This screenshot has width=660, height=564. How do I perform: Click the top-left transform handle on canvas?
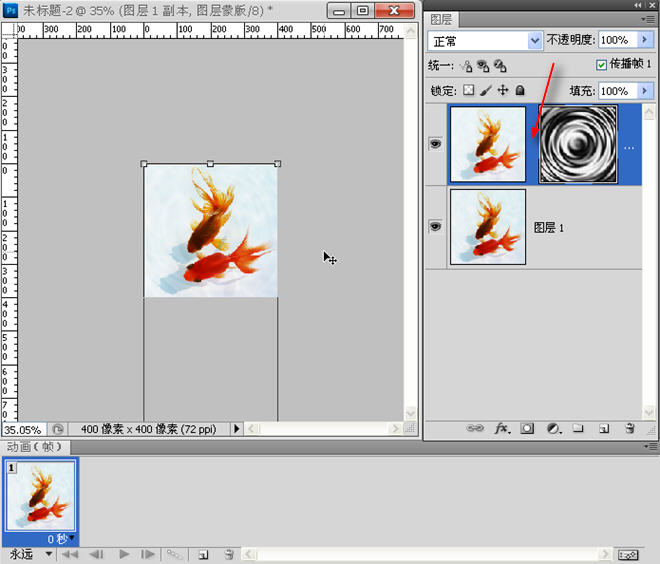144,163
